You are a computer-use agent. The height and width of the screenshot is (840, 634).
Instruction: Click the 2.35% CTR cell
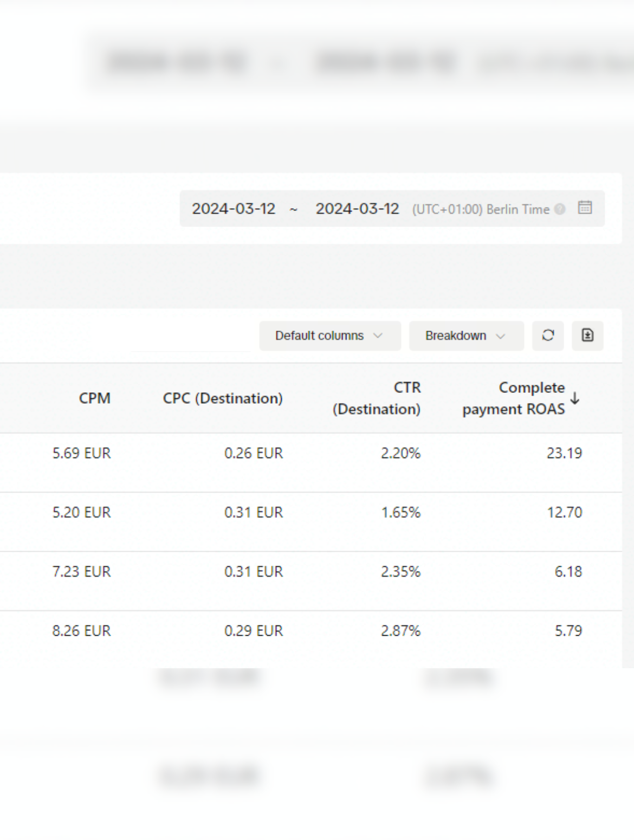[x=400, y=571]
